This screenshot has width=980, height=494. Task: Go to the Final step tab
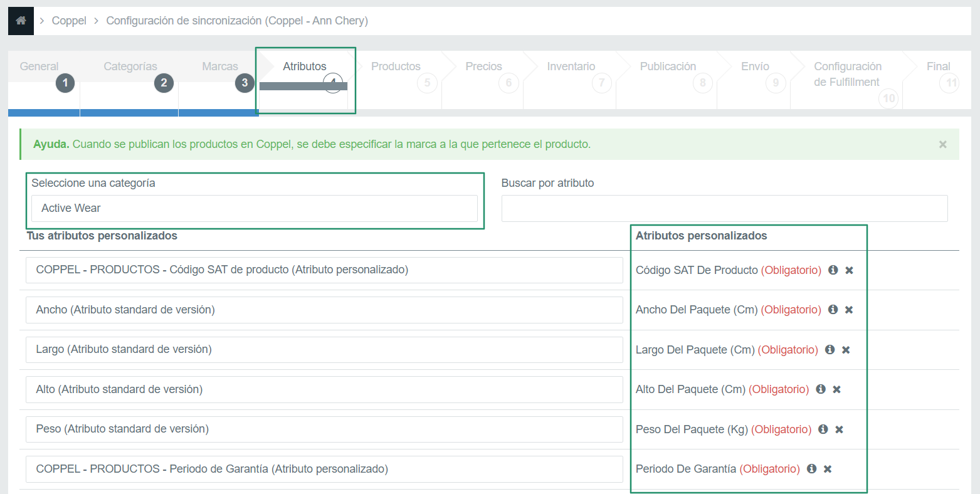(937, 80)
